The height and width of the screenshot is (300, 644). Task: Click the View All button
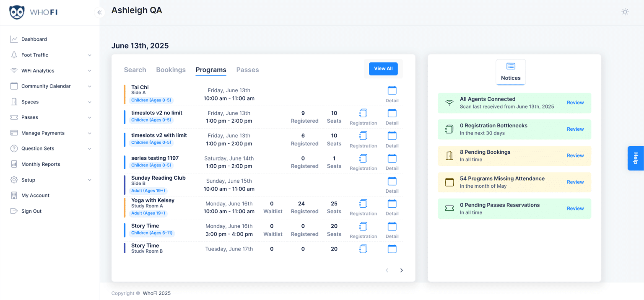(383, 68)
